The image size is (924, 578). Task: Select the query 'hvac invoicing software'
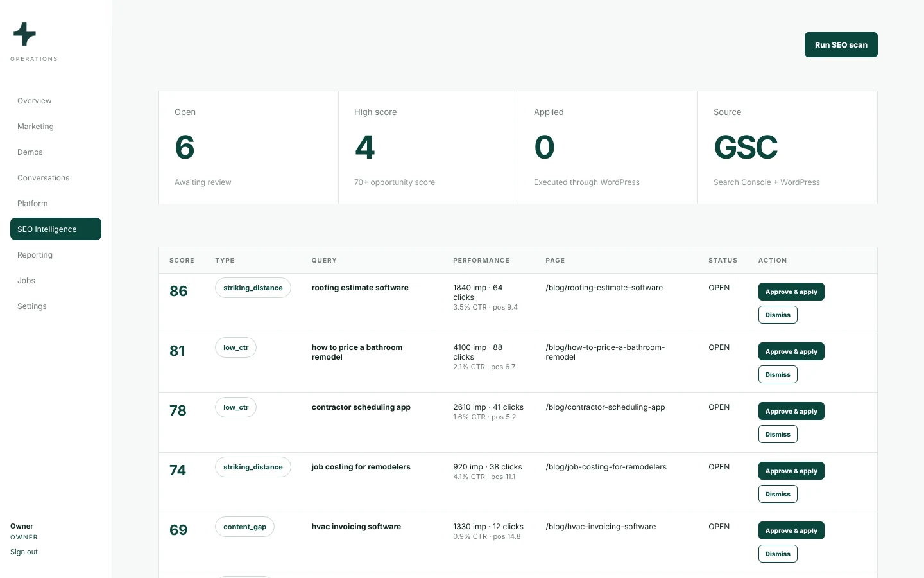(x=356, y=527)
